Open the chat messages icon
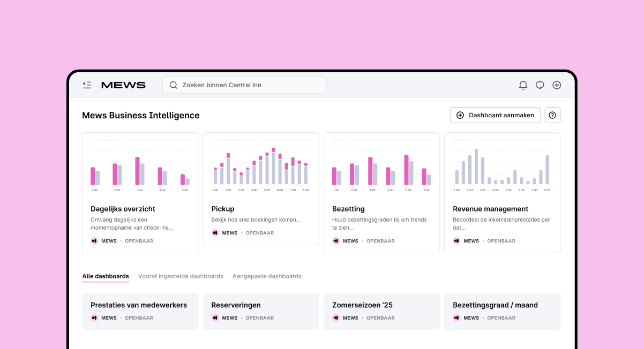This screenshot has height=349, width=644. 540,85
